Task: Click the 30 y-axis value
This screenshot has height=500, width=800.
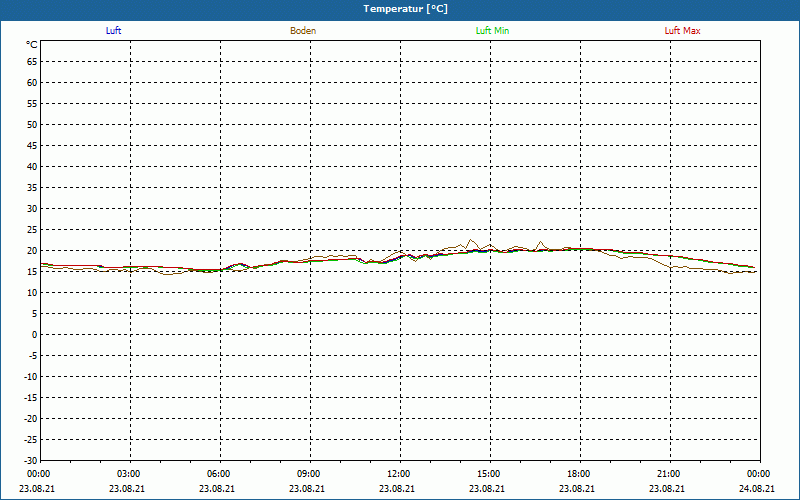Action: pyautogui.click(x=32, y=209)
